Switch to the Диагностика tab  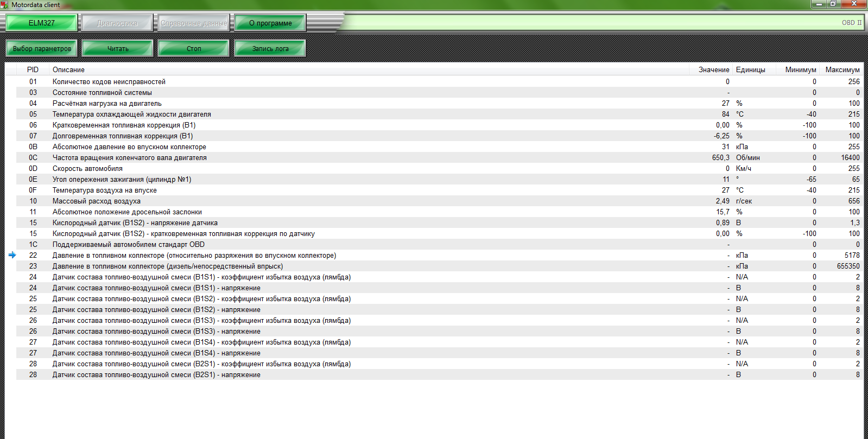tap(117, 23)
